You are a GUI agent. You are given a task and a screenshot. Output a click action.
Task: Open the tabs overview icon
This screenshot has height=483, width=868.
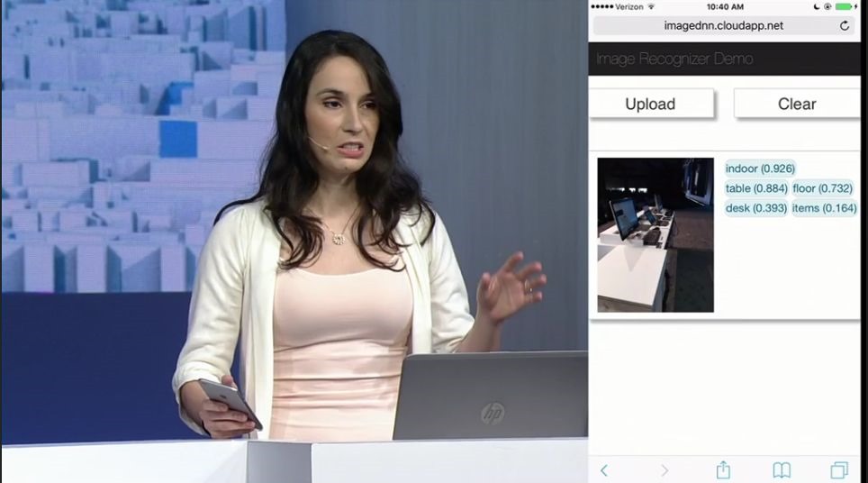point(839,470)
